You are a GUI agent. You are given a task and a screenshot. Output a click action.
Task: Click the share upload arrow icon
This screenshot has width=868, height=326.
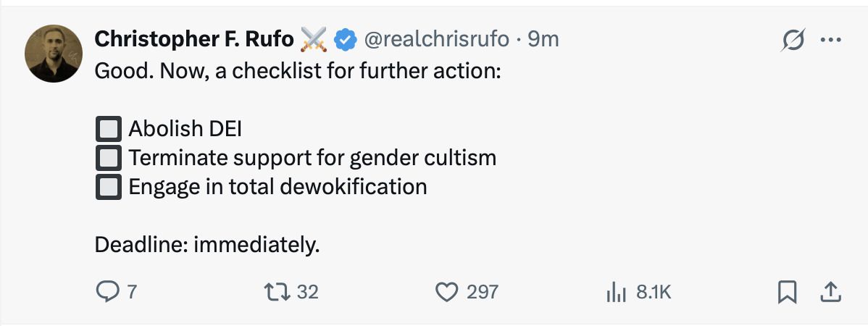click(829, 292)
